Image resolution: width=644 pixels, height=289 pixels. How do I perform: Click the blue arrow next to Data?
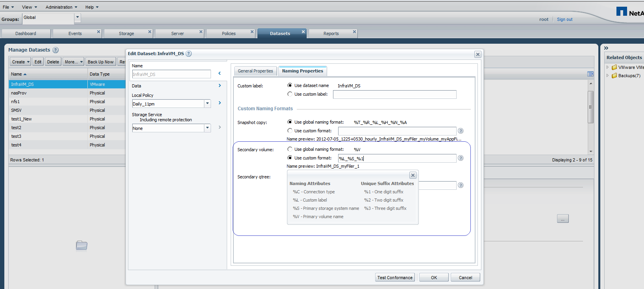pos(220,85)
